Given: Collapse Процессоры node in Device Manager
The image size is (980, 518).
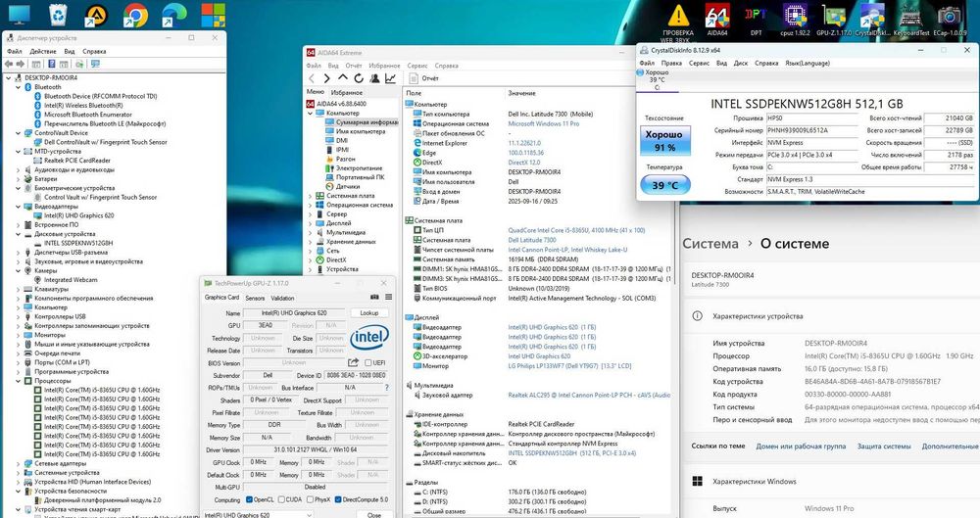Looking at the screenshot, I should (x=18, y=381).
